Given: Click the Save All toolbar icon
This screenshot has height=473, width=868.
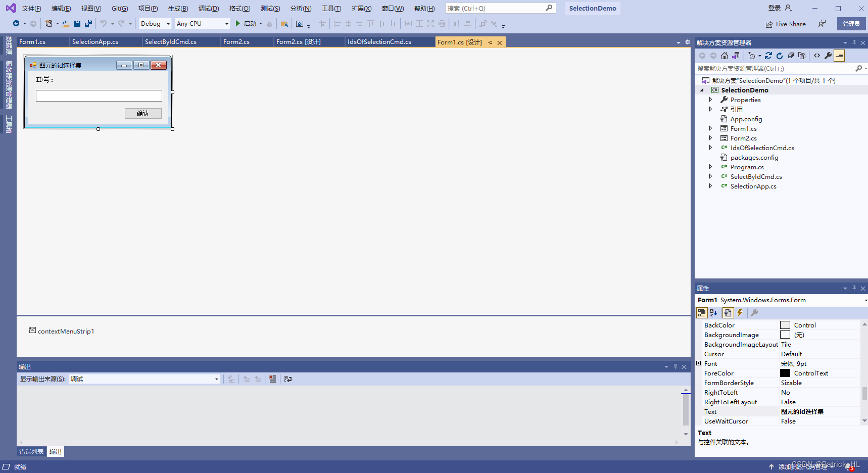Looking at the screenshot, I should coord(88,24).
